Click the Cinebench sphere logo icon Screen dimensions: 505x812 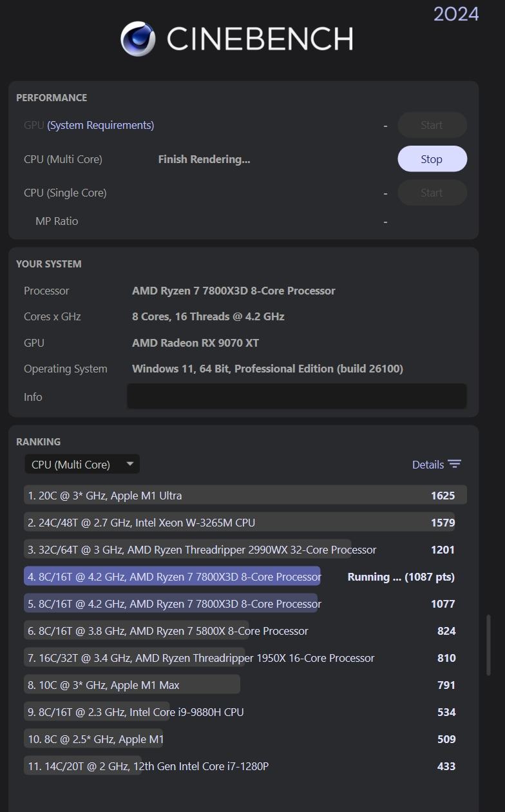[138, 39]
